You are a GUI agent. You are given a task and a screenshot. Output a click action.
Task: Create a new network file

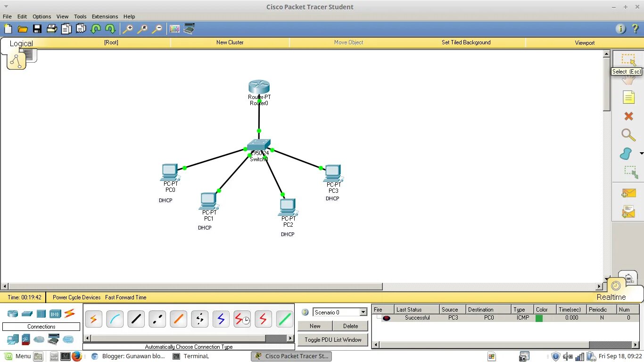tap(8, 29)
